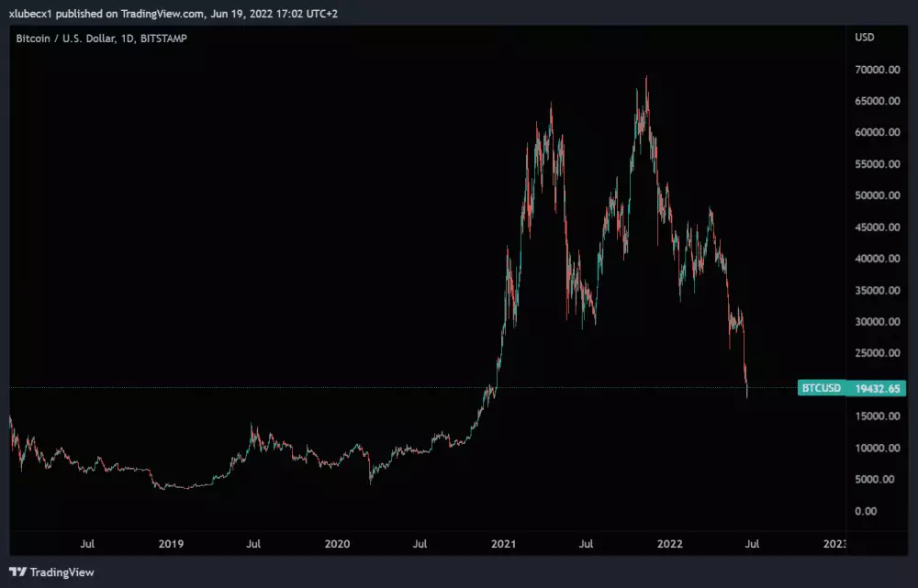Click the '2022' year label on time axis
The width and height of the screenshot is (918, 588).
coord(670,543)
